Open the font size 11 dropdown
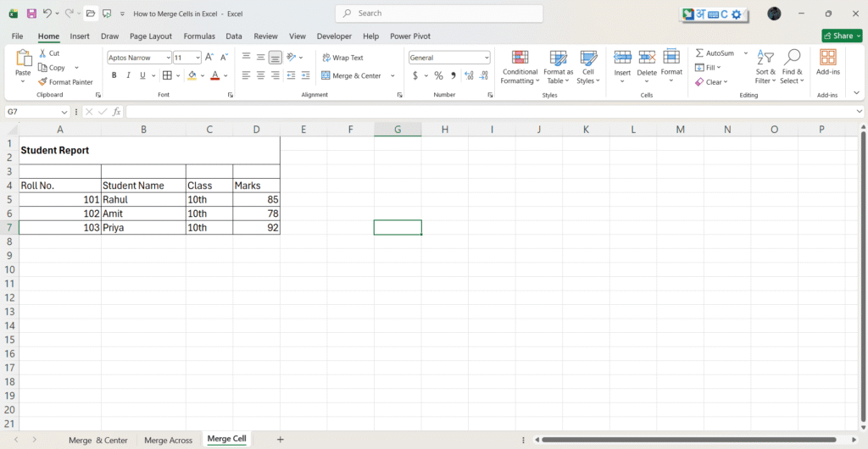The width and height of the screenshot is (868, 449). pos(198,58)
